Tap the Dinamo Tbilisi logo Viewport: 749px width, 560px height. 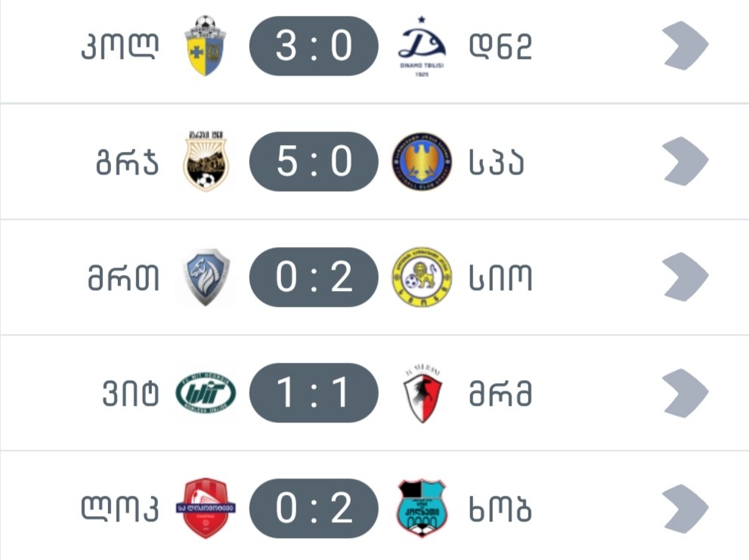pos(422,47)
